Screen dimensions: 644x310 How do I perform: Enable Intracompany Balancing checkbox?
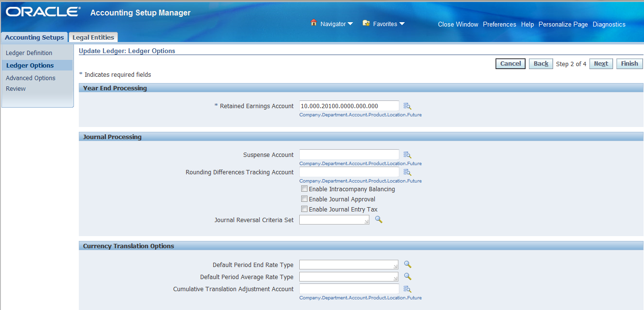pyautogui.click(x=304, y=189)
